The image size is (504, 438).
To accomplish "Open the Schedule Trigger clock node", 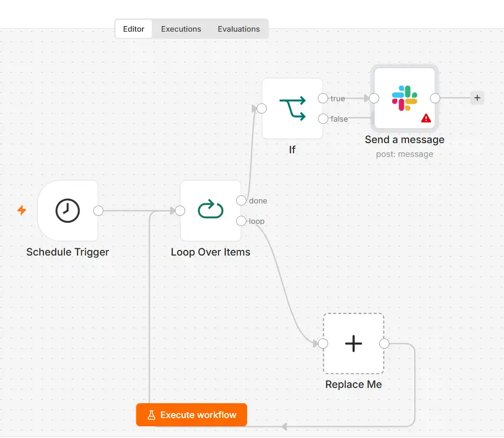I will point(67,211).
